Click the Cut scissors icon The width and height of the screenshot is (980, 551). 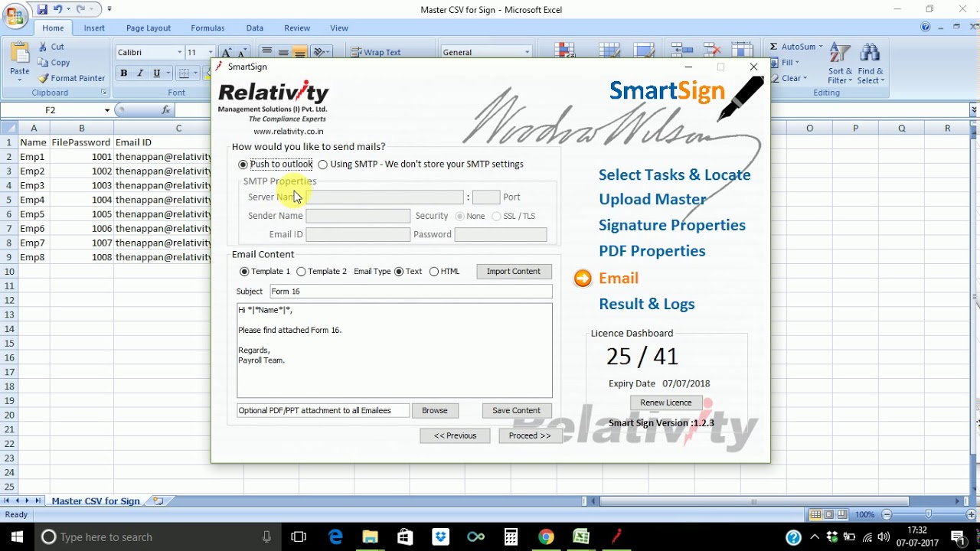[44, 47]
